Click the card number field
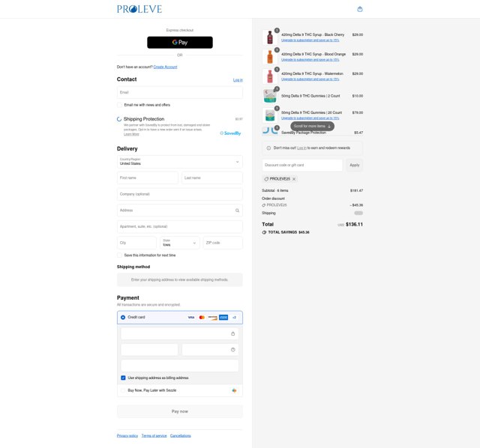Screen dimensions: 480x448 click(x=180, y=333)
